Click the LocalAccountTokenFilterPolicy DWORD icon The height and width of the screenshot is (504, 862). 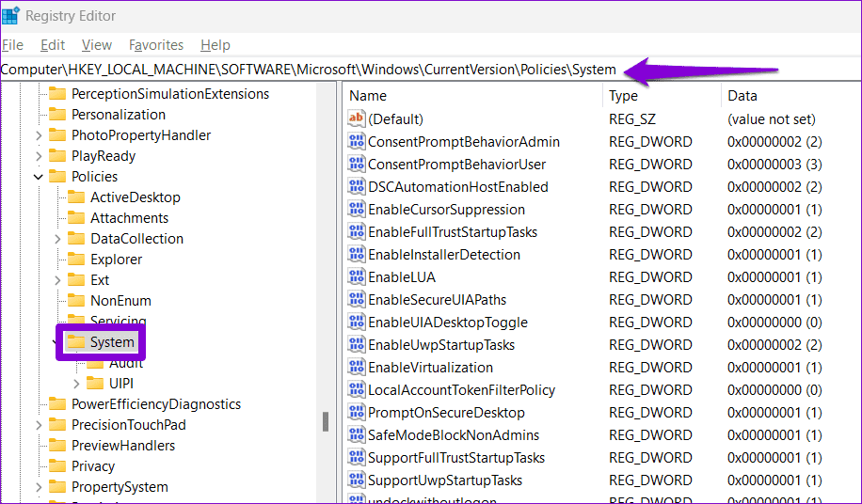coord(357,389)
